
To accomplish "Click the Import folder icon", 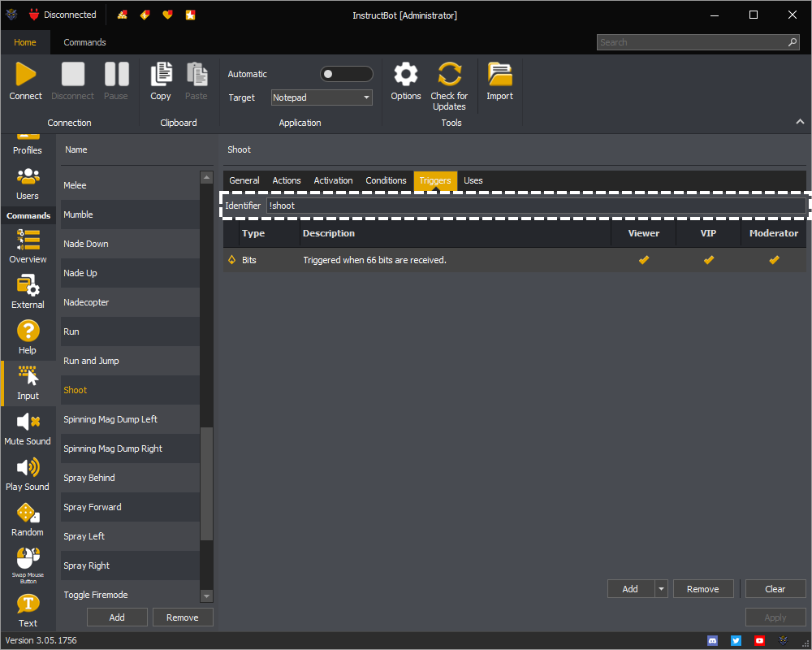I will point(499,74).
